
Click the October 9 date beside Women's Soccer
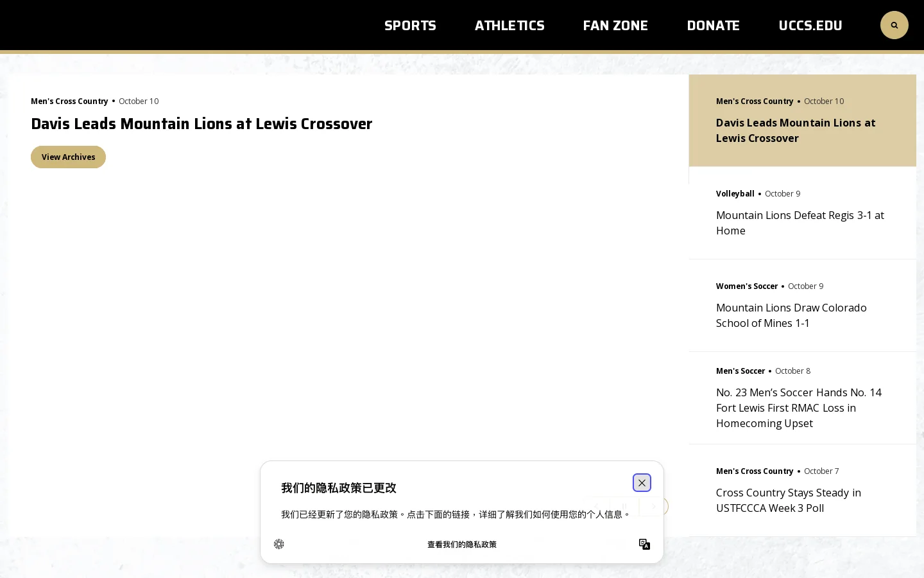(x=805, y=286)
